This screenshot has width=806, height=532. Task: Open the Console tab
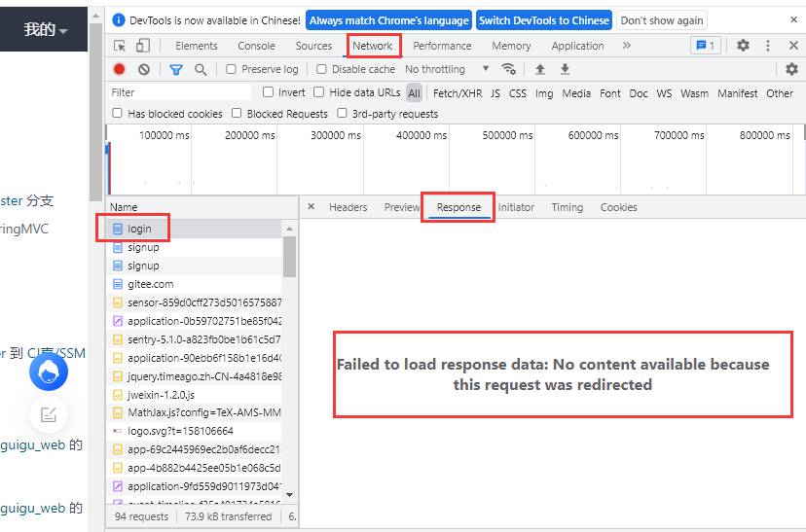(256, 46)
